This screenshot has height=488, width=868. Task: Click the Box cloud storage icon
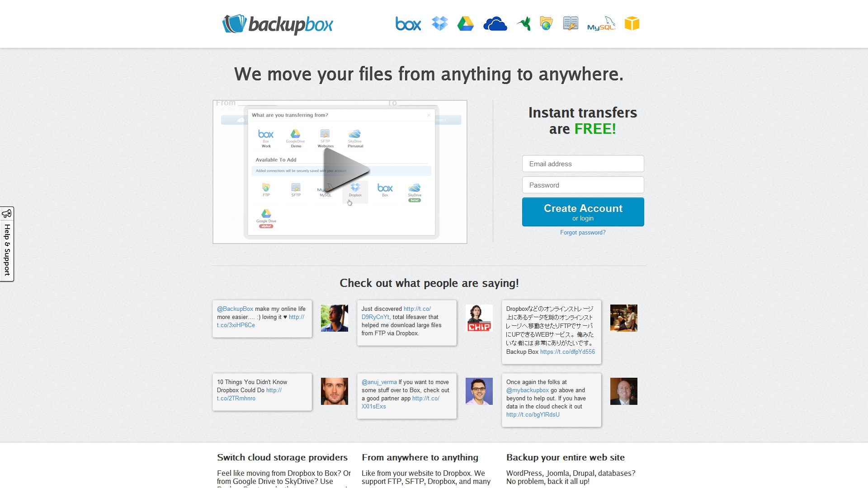coord(408,23)
